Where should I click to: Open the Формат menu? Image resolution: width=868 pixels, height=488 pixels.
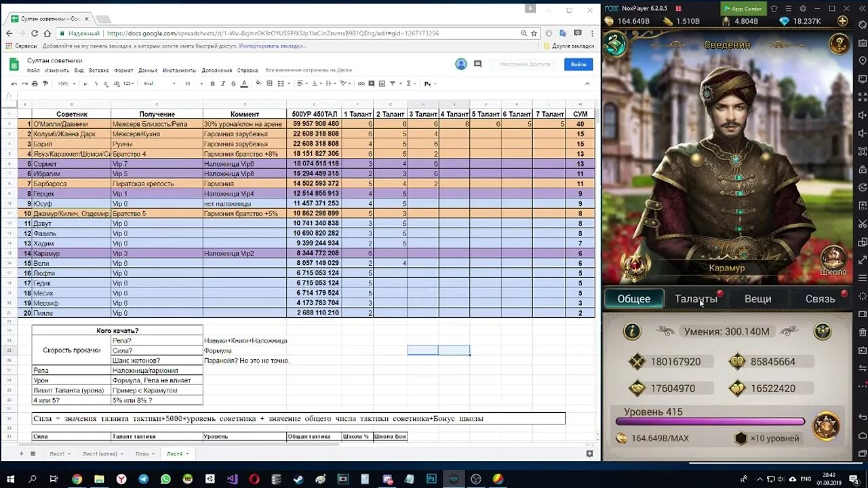pyautogui.click(x=123, y=70)
